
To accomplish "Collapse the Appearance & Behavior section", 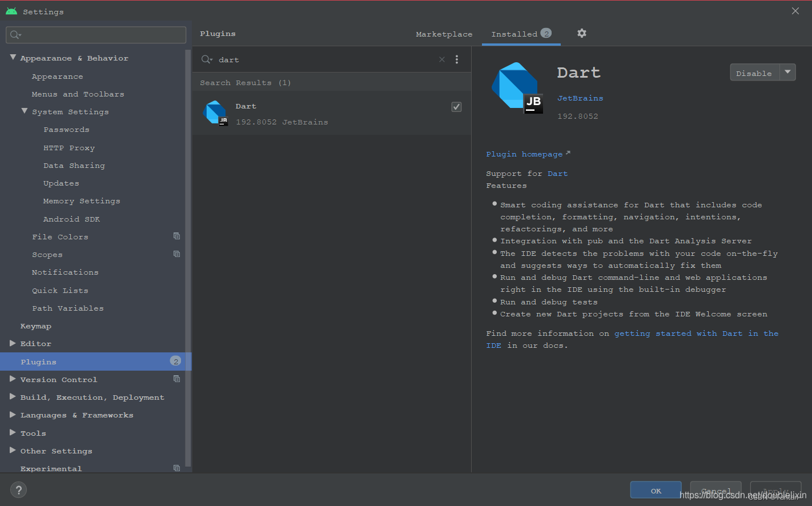I will (x=13, y=57).
